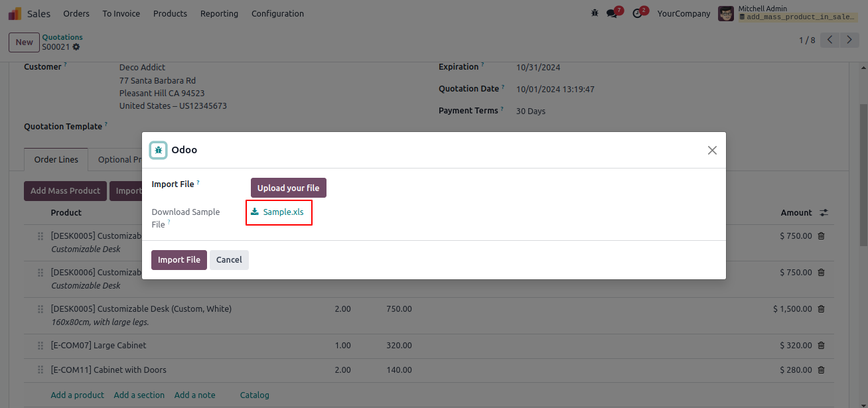868x408 pixels.
Task: Open the messages conversation icon
Action: (x=612, y=13)
